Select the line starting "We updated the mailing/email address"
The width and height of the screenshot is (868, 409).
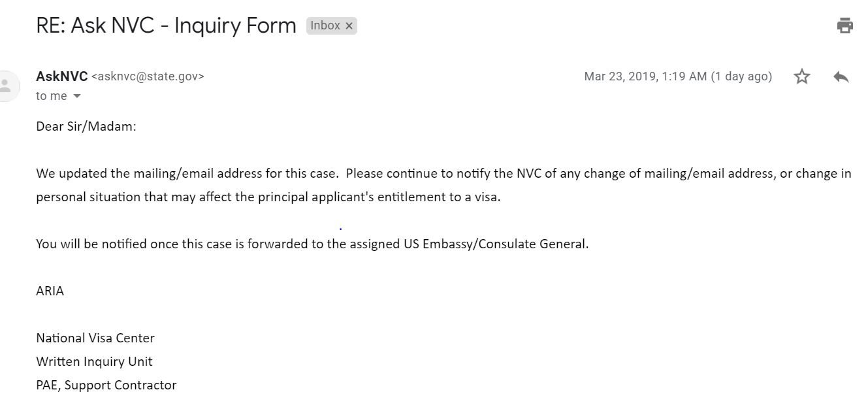point(443,174)
